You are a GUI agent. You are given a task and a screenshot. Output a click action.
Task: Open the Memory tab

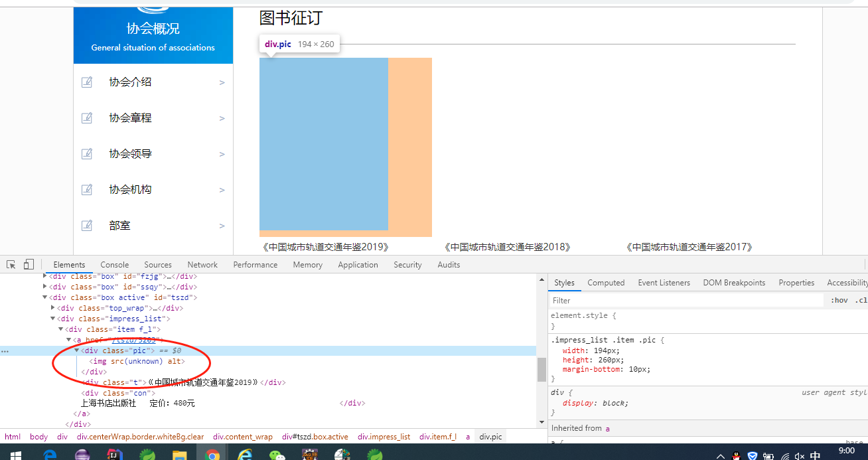pos(308,264)
